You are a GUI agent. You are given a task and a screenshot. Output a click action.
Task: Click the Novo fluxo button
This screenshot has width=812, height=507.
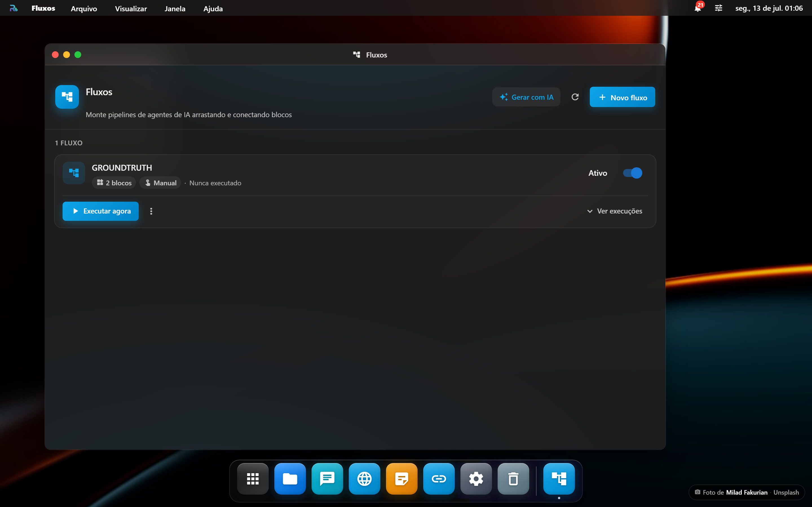(623, 97)
